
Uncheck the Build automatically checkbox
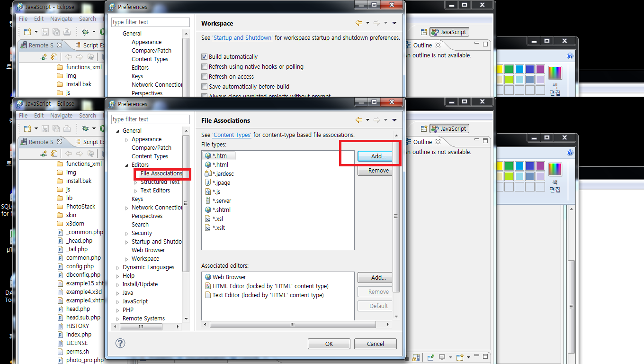[205, 56]
